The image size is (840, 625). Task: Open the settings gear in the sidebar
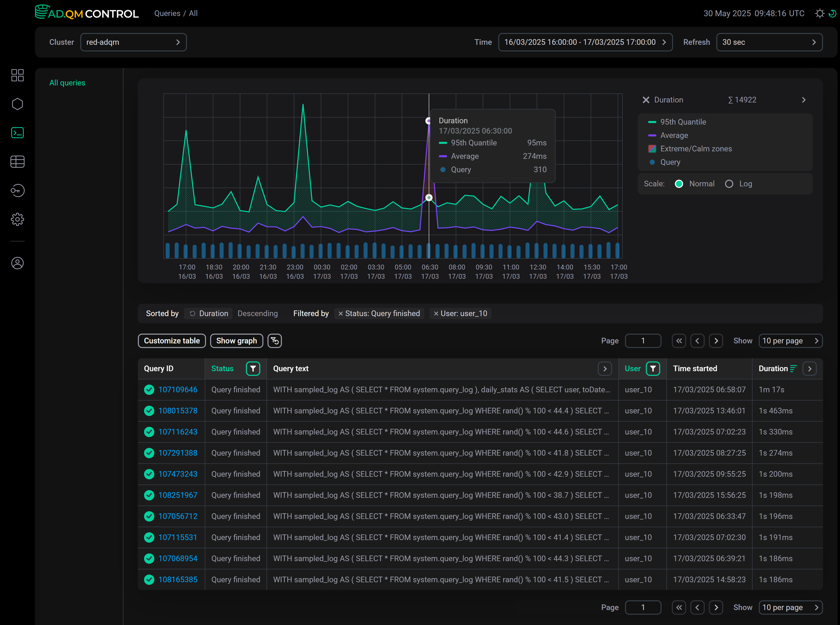[x=17, y=219]
